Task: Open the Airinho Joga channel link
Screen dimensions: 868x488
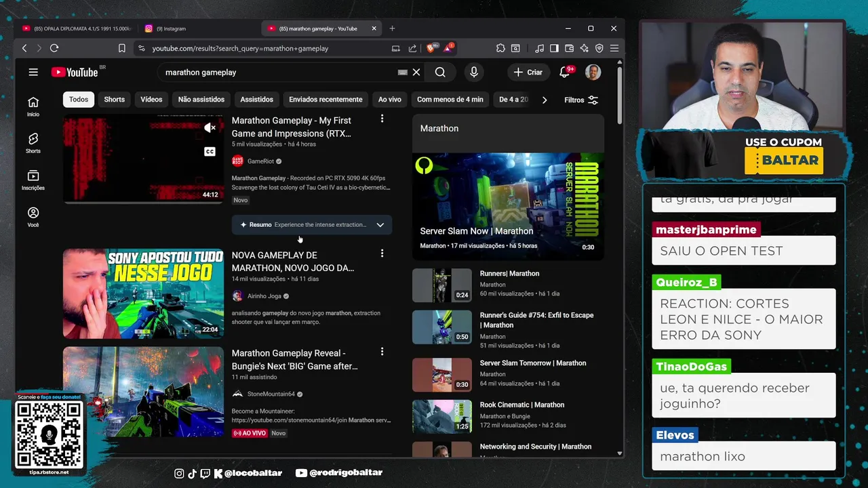Action: tap(264, 296)
